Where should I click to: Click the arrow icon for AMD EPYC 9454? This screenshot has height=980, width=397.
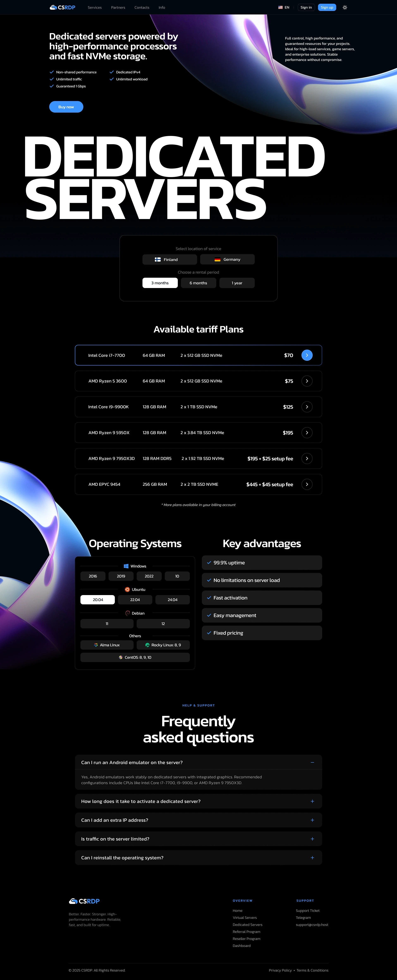(x=307, y=484)
